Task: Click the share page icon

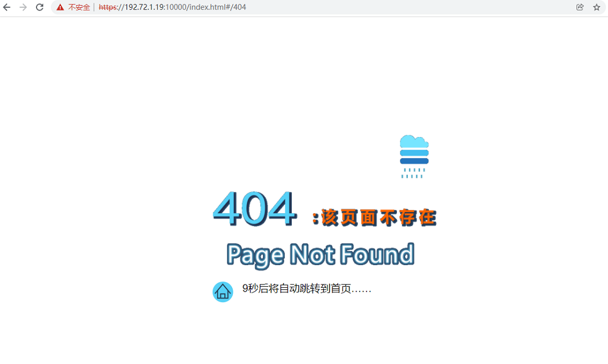Action: (x=580, y=7)
